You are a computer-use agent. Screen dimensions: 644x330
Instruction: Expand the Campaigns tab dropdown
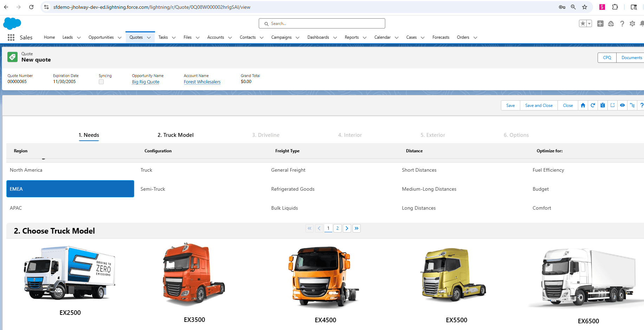point(297,38)
